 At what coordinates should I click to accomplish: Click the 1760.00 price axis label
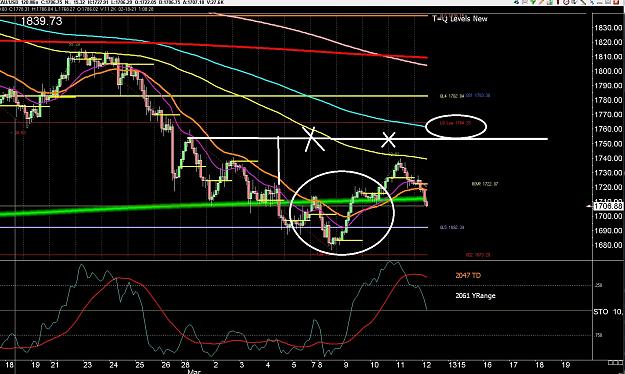[x=608, y=129]
